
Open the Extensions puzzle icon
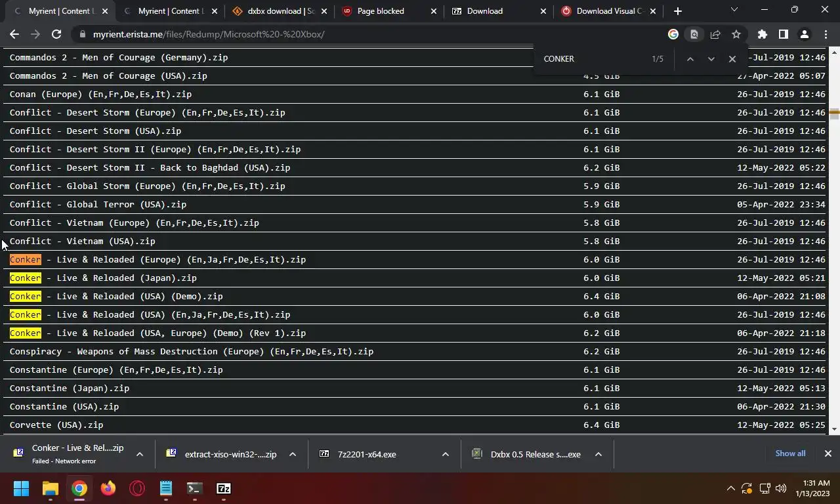(762, 34)
